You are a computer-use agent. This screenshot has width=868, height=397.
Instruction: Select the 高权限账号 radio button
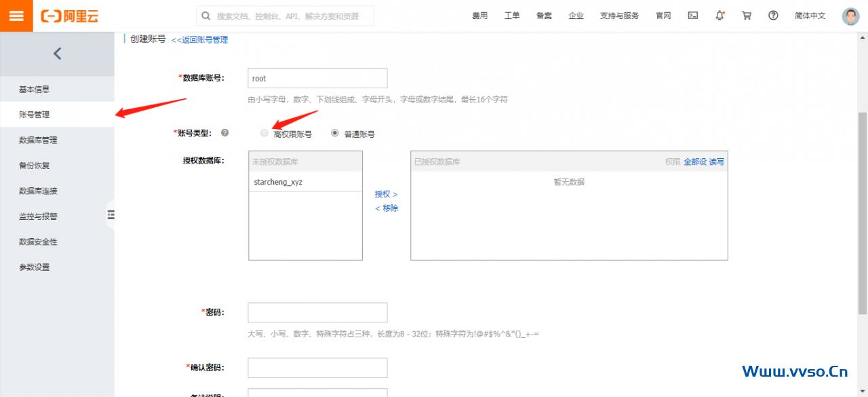click(x=264, y=133)
